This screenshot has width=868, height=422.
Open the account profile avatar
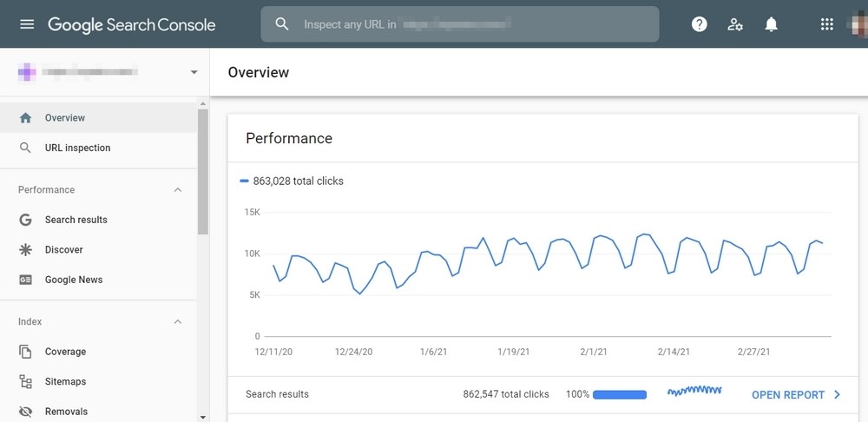point(858,24)
